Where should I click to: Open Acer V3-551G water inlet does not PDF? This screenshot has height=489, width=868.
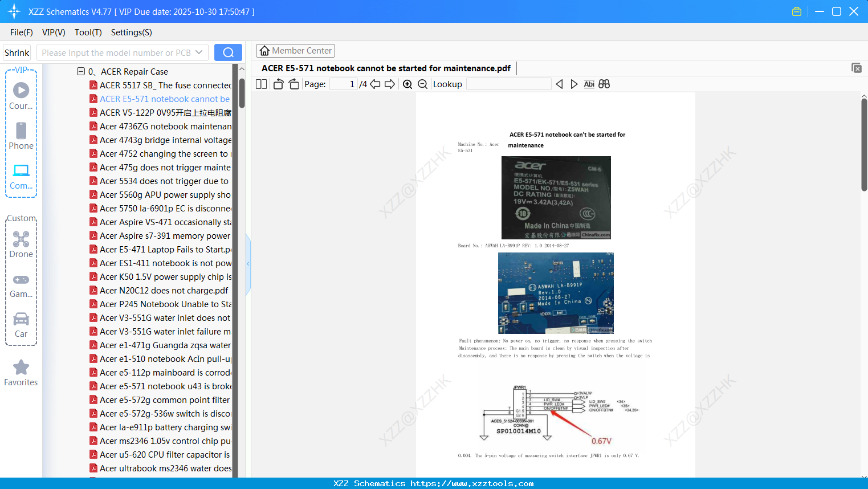click(161, 318)
